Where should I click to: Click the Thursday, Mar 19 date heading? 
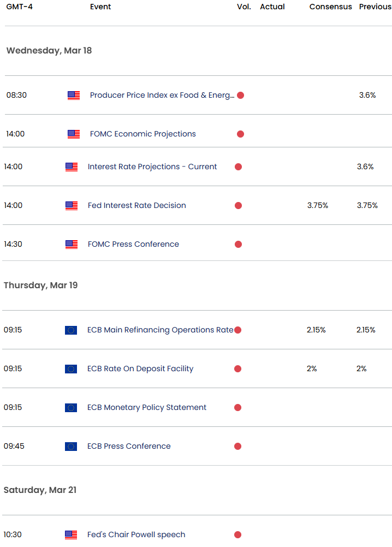tap(40, 286)
